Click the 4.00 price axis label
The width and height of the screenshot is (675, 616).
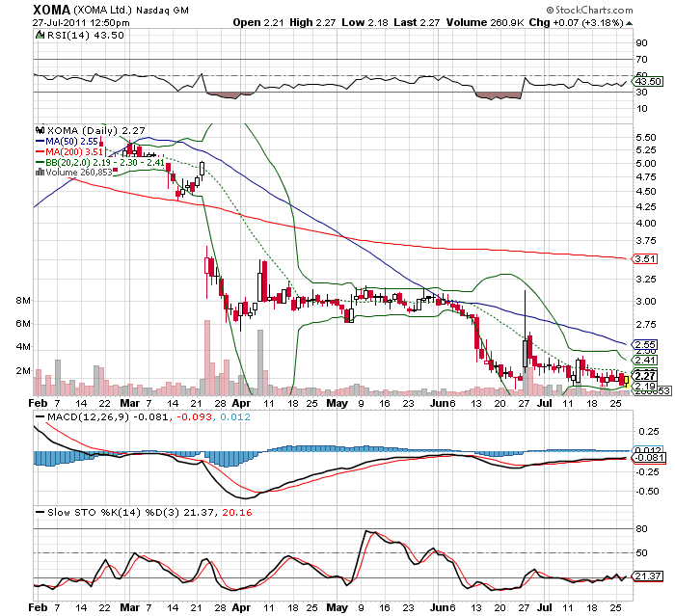click(x=646, y=223)
